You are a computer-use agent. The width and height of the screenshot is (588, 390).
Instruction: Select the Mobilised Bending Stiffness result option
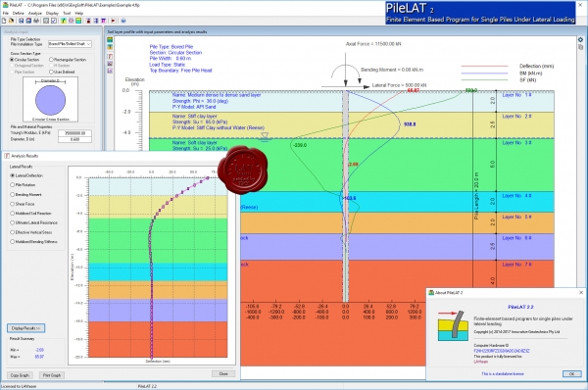tap(13, 242)
